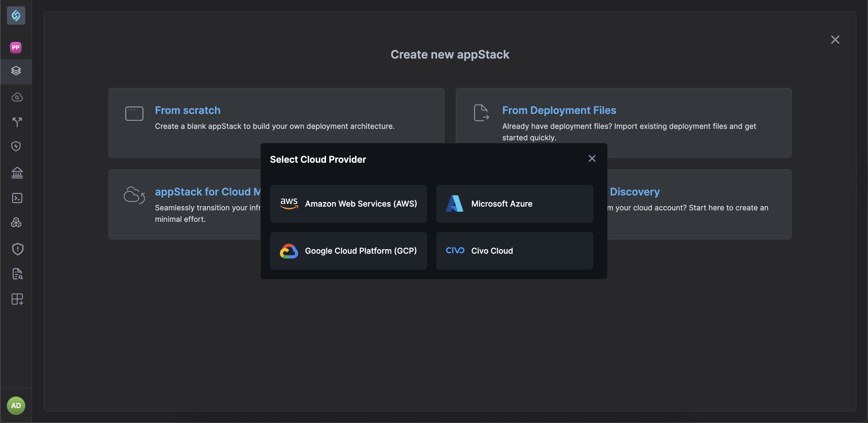This screenshot has height=423, width=868.
Task: Select appStack for Cloud Migration title
Action: click(x=208, y=192)
